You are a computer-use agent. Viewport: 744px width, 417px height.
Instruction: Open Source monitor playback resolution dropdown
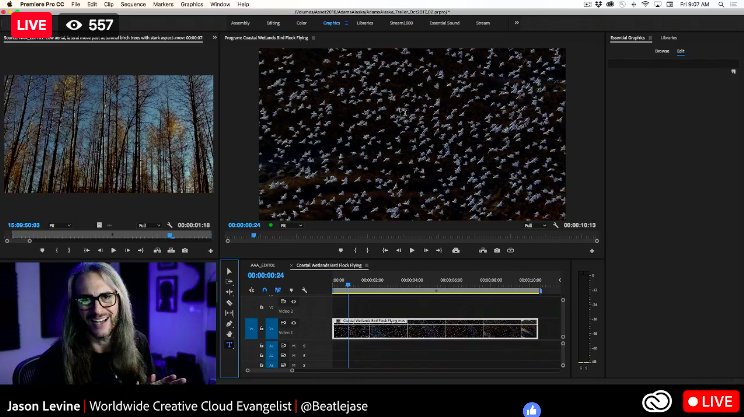tap(149, 225)
